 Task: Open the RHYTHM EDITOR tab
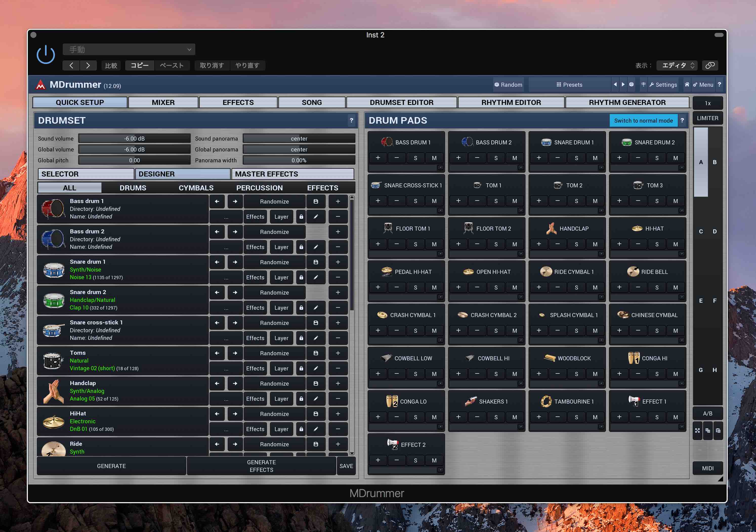pyautogui.click(x=511, y=102)
